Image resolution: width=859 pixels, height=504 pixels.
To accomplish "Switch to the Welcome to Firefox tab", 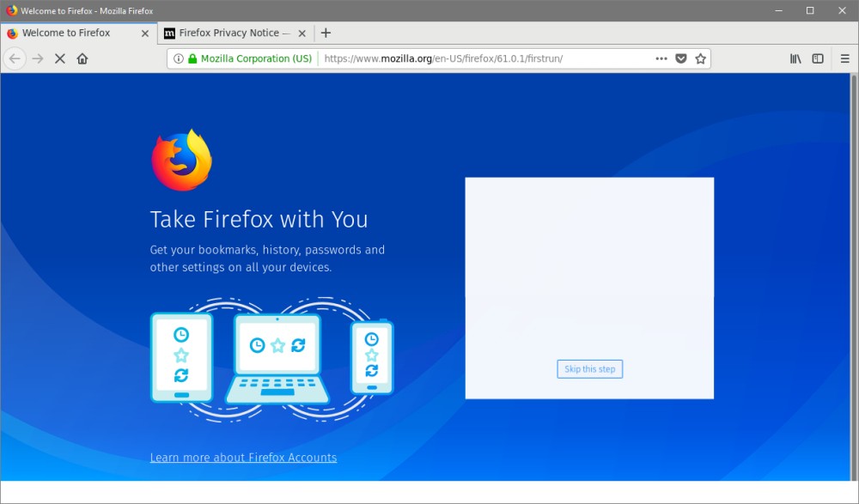I will click(66, 33).
